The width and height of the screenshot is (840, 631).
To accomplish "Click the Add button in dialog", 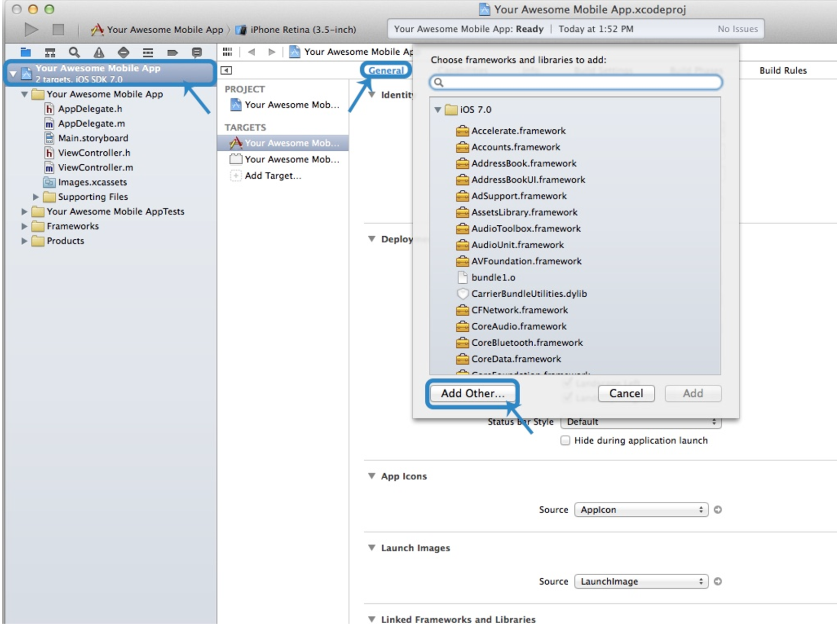I will pos(693,394).
